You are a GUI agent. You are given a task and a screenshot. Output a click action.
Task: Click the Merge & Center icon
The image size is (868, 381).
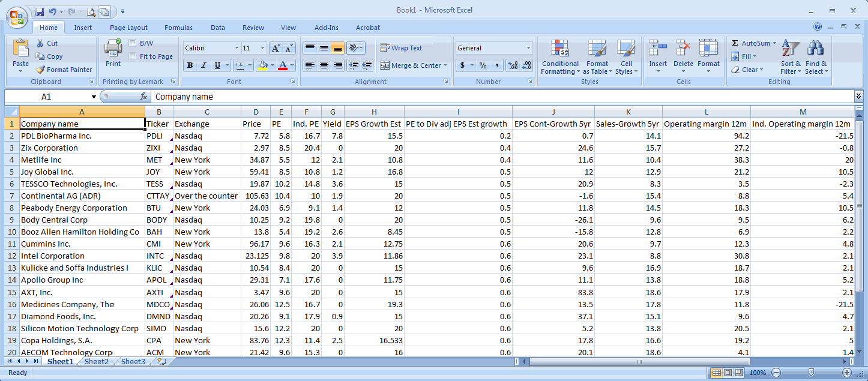[384, 65]
